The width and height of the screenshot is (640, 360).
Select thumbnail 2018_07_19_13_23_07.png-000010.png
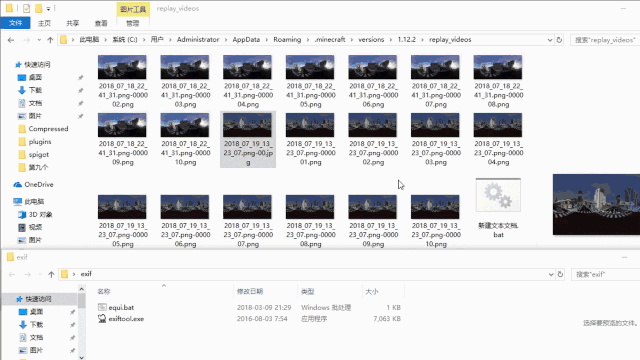point(435,207)
